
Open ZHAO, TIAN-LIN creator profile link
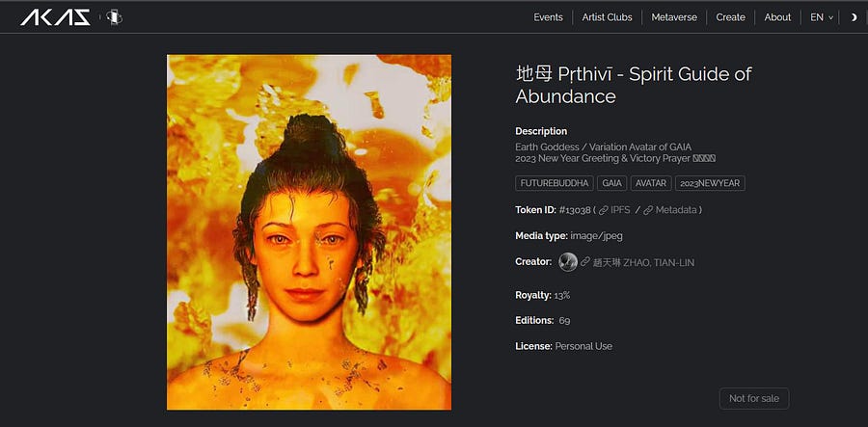pyautogui.click(x=642, y=262)
